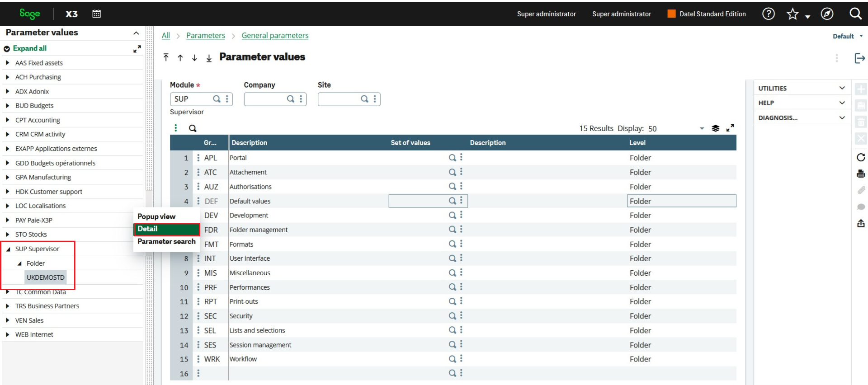
Task: Open row actions for Security line
Action: (198, 316)
